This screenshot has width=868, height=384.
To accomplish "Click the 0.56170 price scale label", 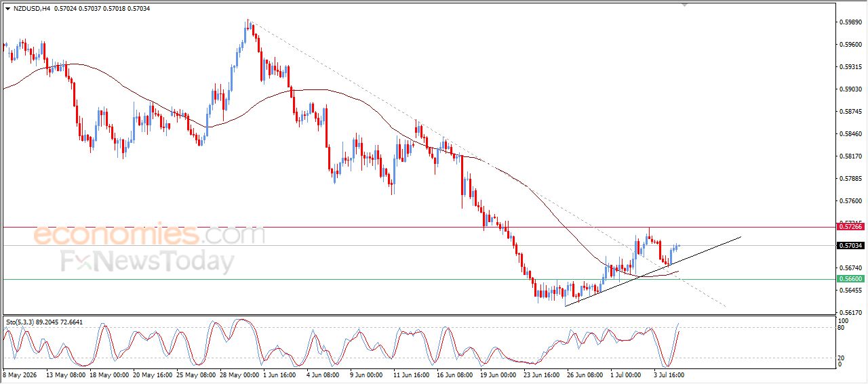I will pos(851,313).
